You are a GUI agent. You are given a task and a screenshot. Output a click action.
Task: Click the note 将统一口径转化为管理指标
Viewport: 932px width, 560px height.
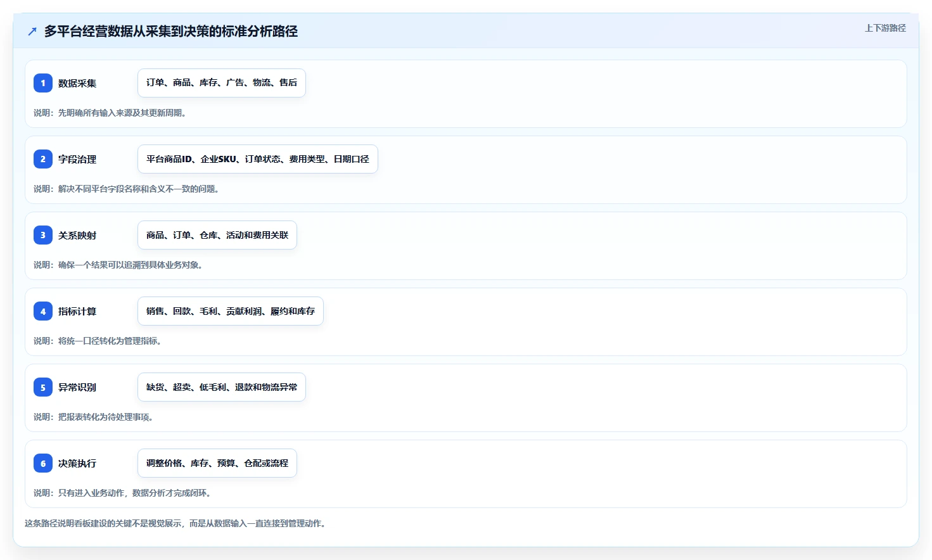pyautogui.click(x=98, y=341)
